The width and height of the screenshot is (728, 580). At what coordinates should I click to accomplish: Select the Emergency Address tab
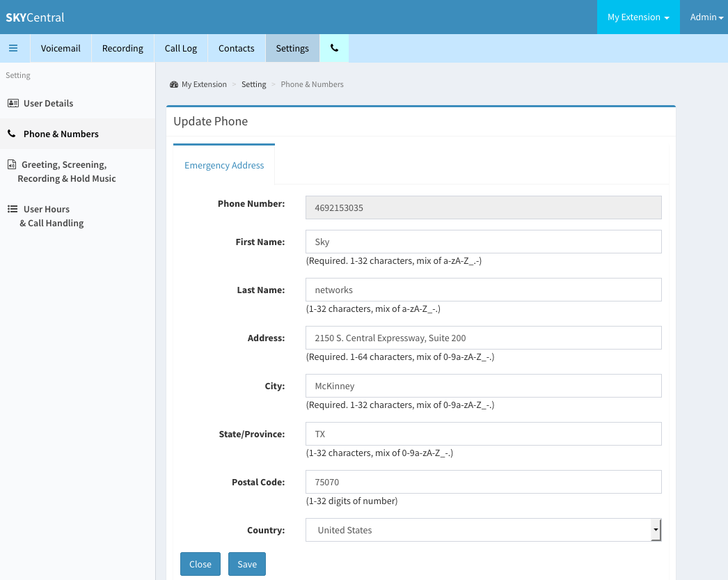(x=224, y=165)
